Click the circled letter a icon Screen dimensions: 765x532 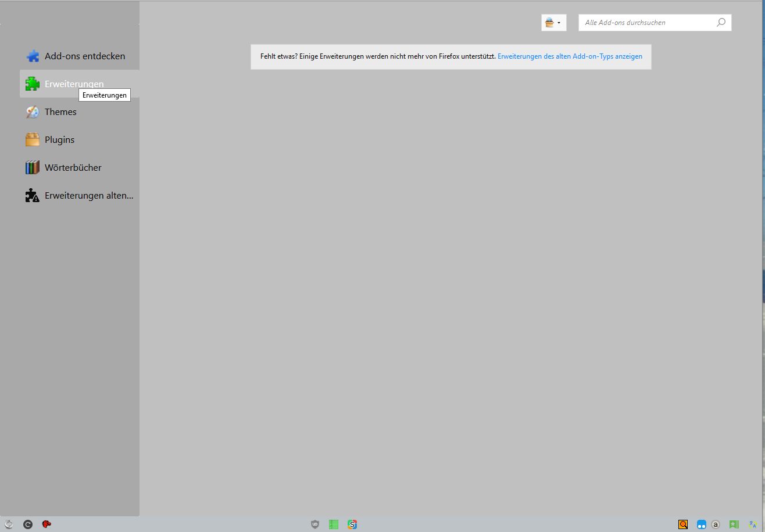pyautogui.click(x=716, y=524)
